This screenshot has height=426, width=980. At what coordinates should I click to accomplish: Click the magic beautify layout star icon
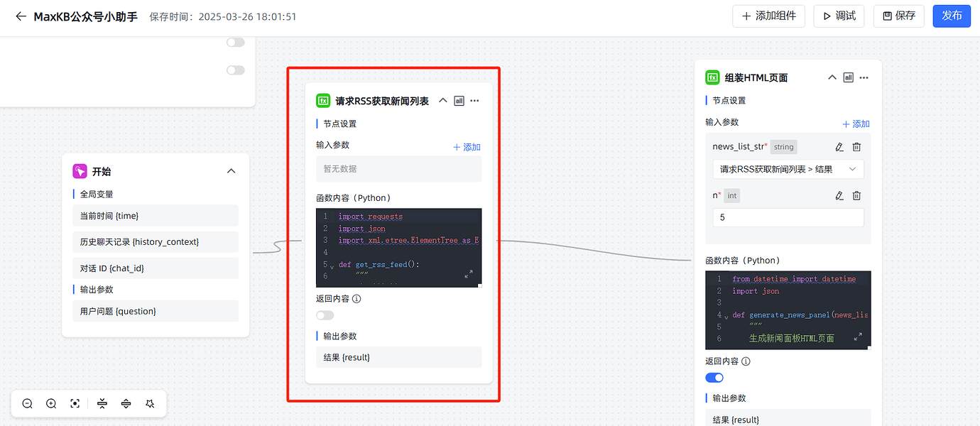point(150,403)
